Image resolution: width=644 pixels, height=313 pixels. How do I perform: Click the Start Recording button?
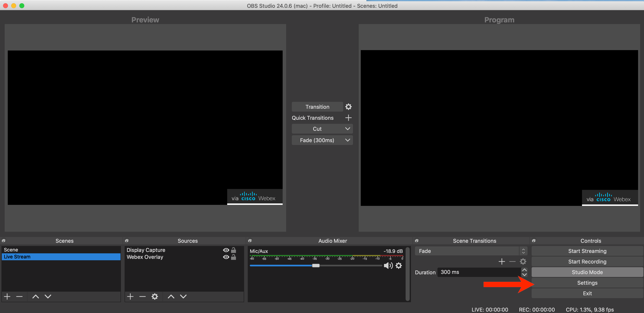tap(587, 261)
